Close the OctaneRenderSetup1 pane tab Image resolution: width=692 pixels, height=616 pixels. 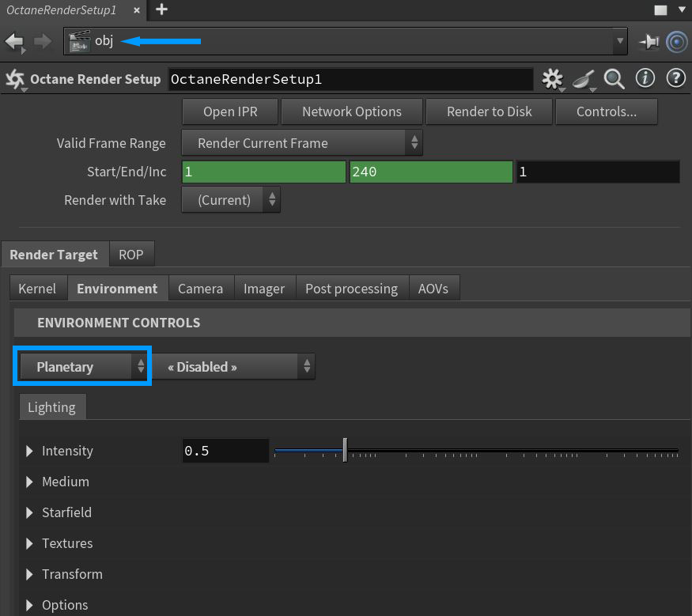click(136, 10)
